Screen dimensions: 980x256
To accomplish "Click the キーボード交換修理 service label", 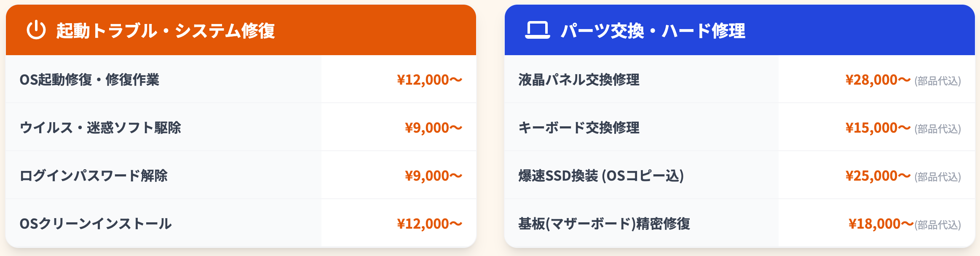I will point(579,128).
